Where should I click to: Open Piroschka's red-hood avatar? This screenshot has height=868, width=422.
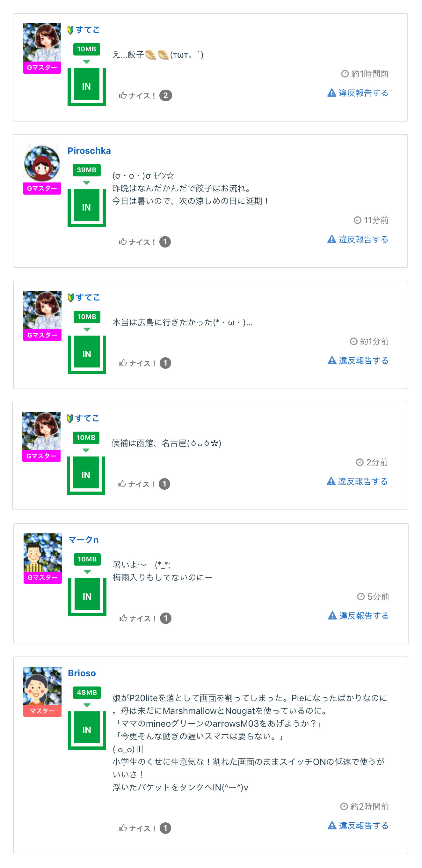tap(42, 163)
